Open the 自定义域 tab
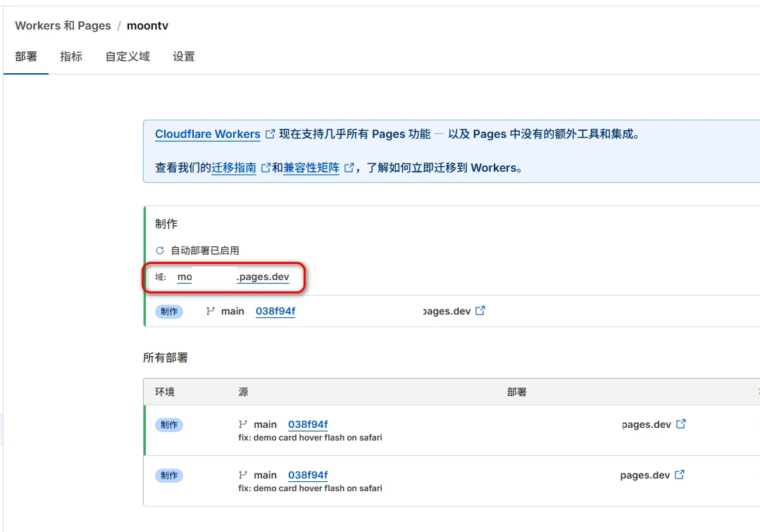This screenshot has height=532, width=760. [x=127, y=56]
